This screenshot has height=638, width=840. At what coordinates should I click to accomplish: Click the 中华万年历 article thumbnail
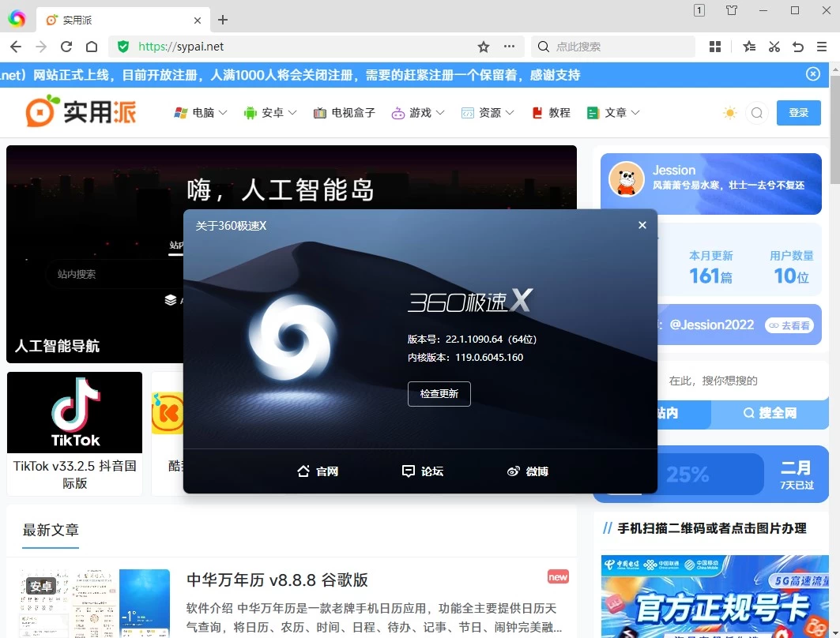94,603
